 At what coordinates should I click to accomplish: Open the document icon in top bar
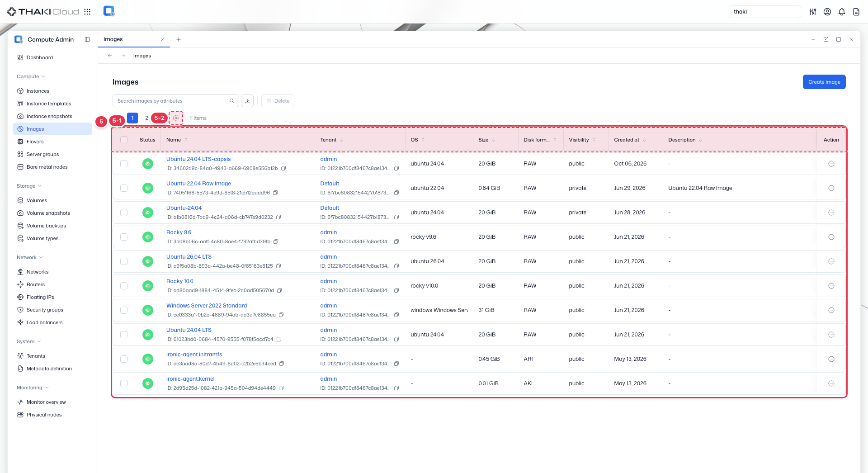[856, 12]
